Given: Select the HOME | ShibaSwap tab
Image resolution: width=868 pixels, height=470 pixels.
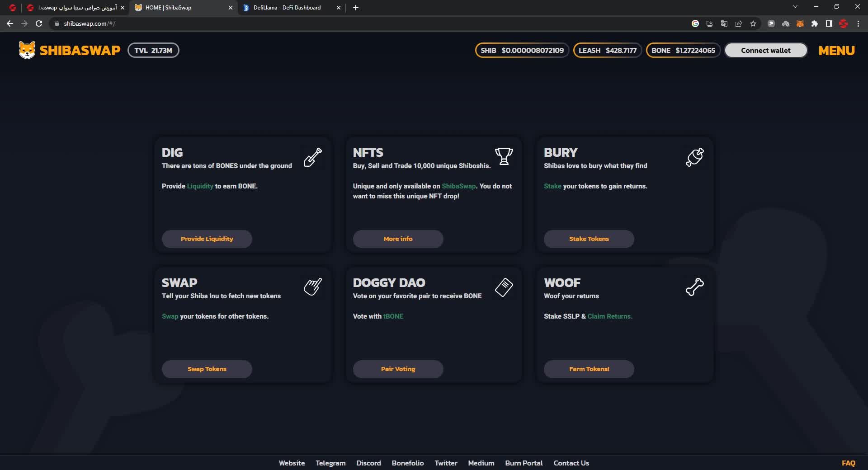Looking at the screenshot, I should click(184, 8).
